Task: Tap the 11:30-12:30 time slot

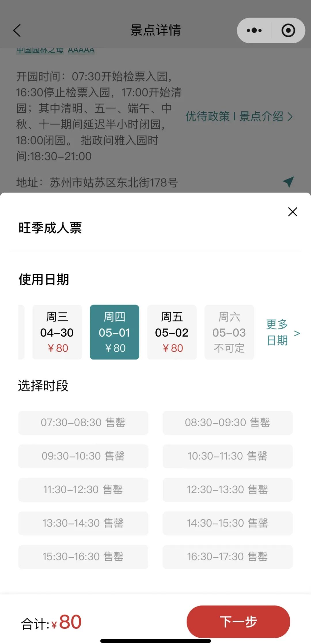Action: (x=83, y=489)
